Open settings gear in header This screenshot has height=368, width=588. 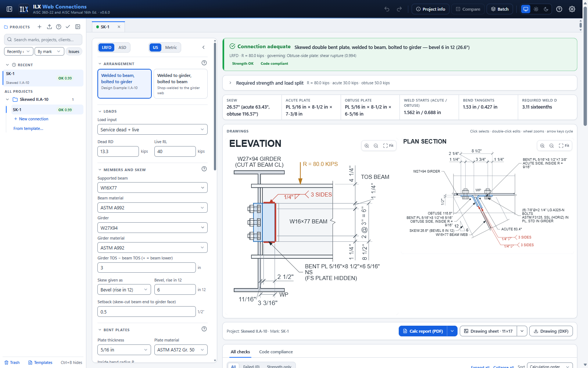tap(572, 9)
